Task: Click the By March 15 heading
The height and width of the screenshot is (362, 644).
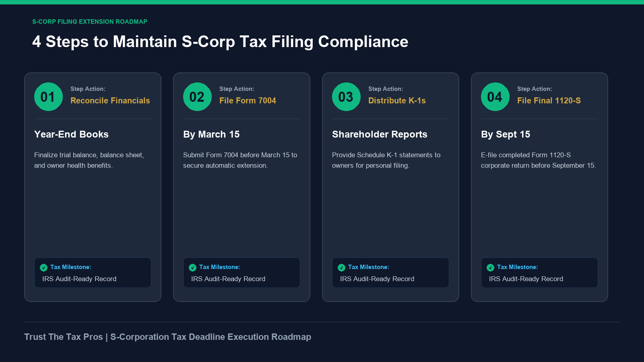Action: 211,134
